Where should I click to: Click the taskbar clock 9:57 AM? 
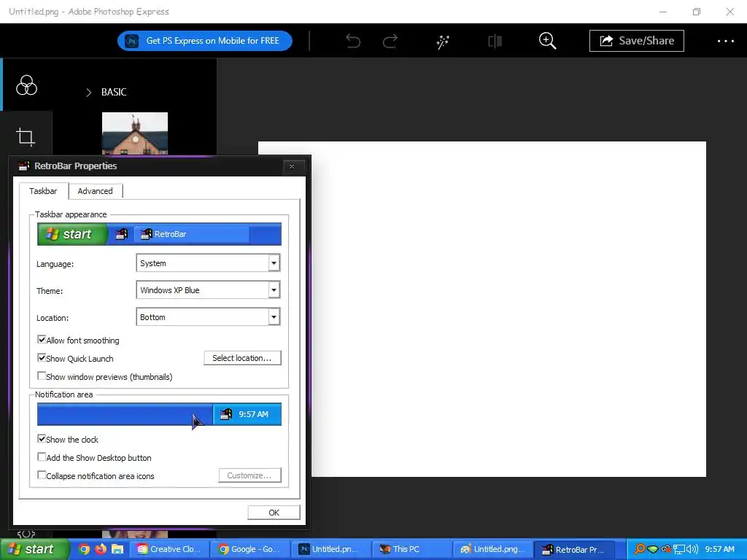719,549
